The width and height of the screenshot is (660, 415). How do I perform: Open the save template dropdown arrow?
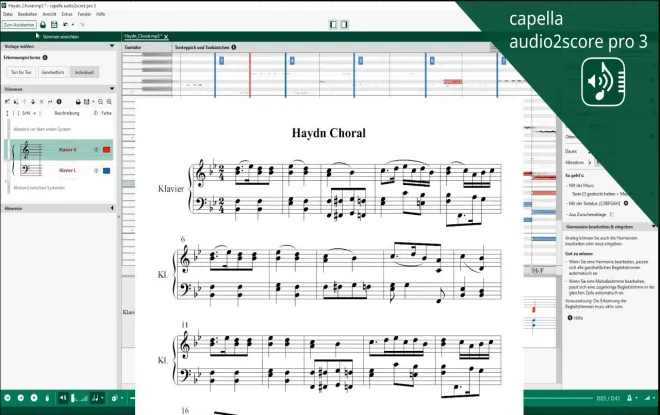pos(93,102)
